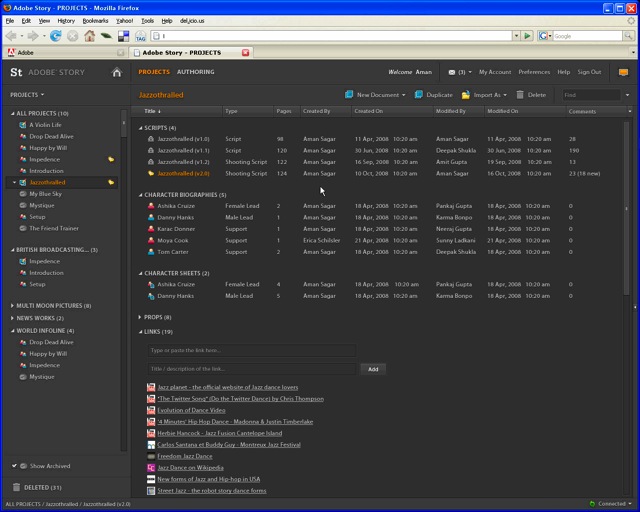Screen dimensions: 640x512
Task: Collapse the LINKS section
Action: tap(140, 332)
